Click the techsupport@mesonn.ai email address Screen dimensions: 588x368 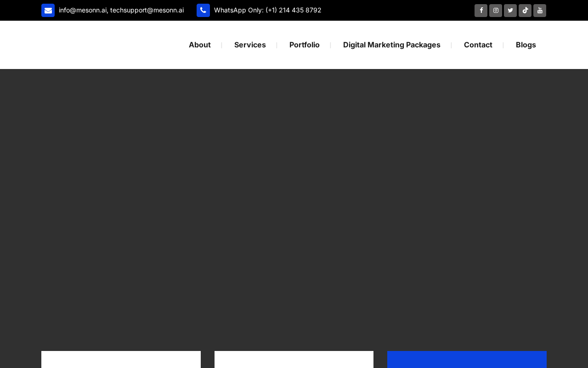tap(147, 10)
